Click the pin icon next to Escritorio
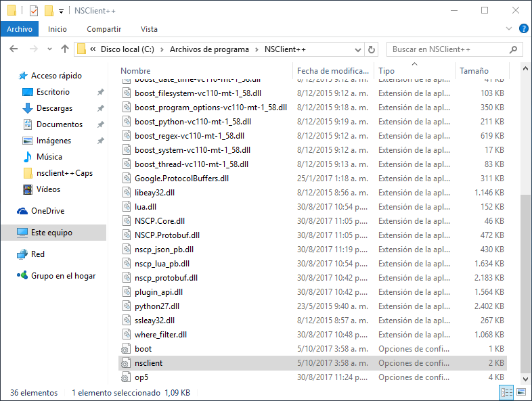 (x=100, y=92)
